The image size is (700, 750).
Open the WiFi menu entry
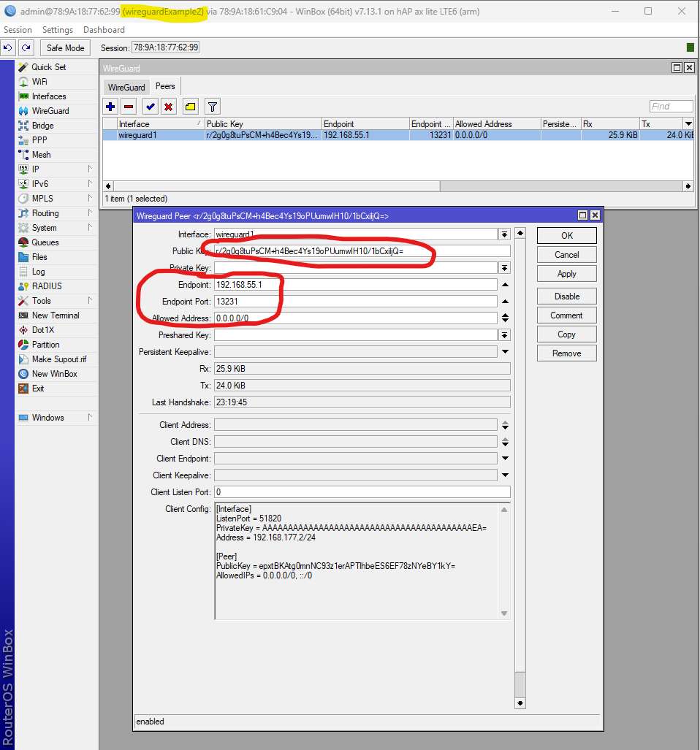(x=39, y=82)
